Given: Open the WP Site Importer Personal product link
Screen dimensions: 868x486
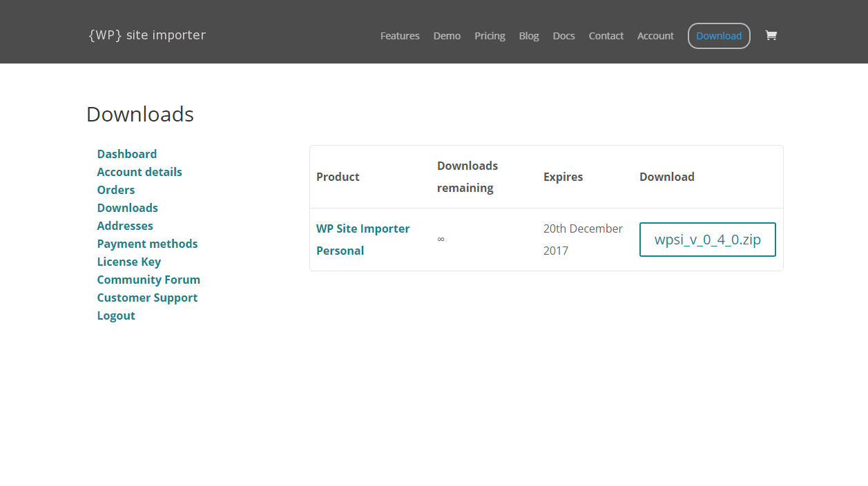Looking at the screenshot, I should (x=363, y=240).
